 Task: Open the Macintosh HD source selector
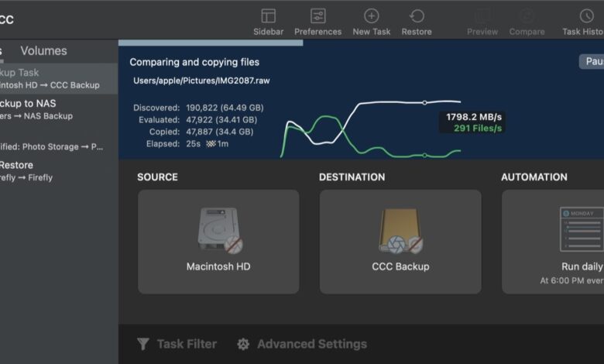(x=218, y=242)
